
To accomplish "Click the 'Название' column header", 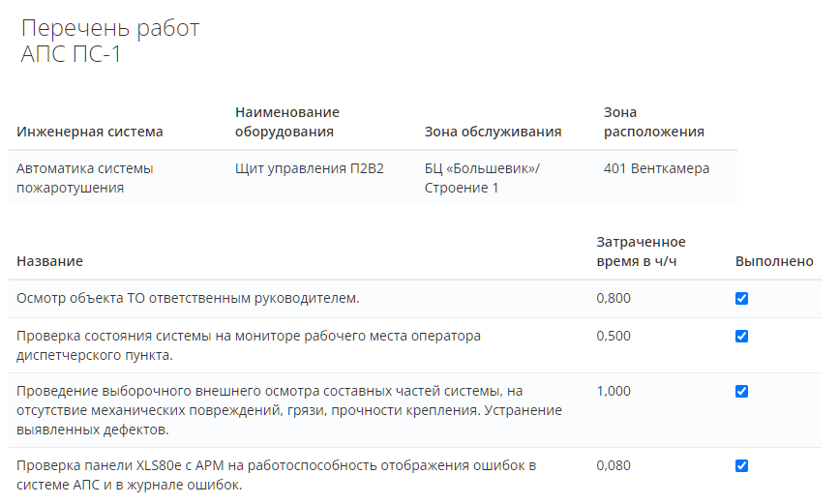I will [50, 261].
